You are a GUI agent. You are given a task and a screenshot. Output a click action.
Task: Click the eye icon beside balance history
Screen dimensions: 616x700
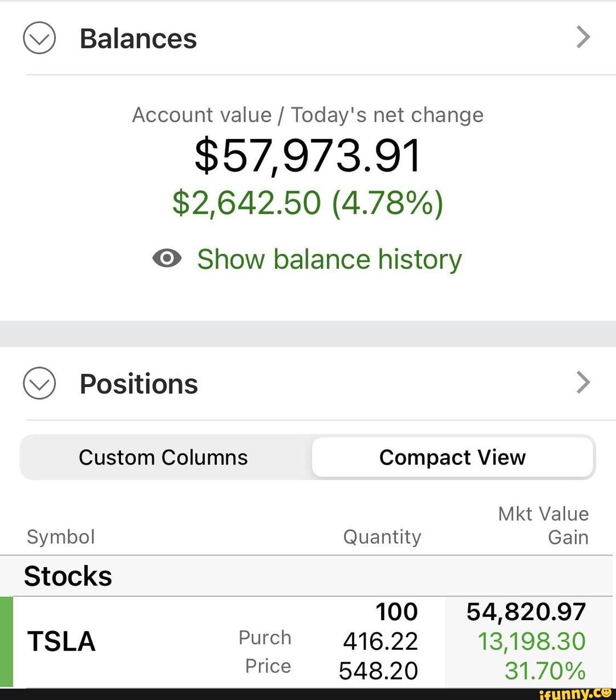(x=167, y=258)
